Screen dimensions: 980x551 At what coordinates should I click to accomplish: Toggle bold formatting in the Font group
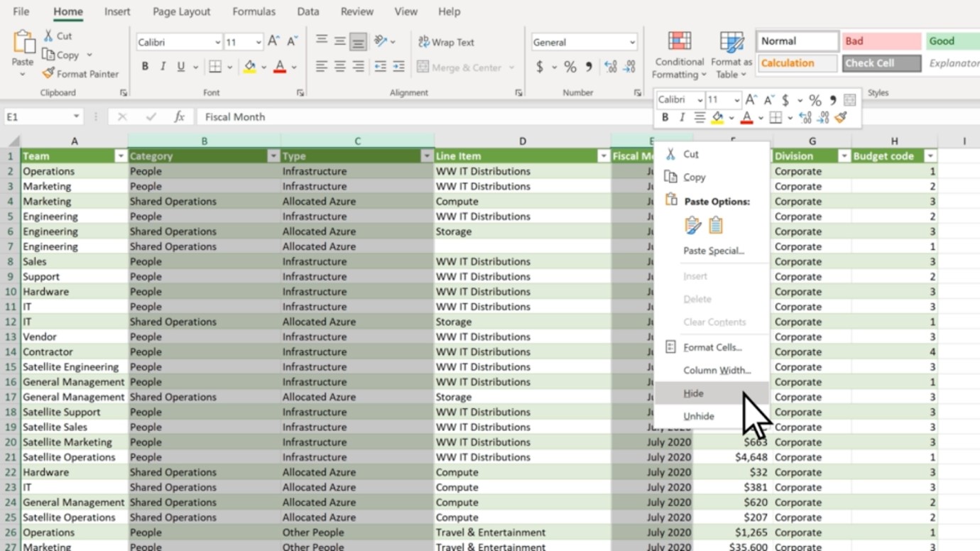click(x=145, y=66)
